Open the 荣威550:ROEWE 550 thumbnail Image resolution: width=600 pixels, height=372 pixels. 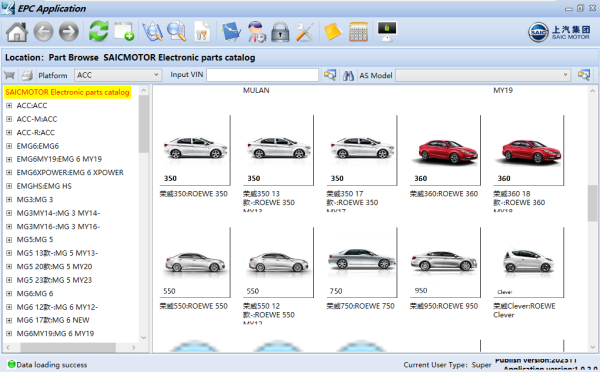pyautogui.click(x=195, y=262)
